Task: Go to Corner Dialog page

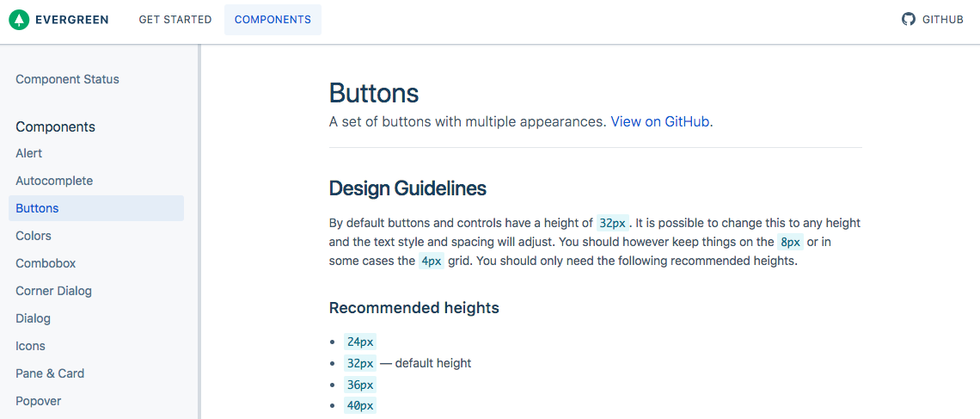Action: [54, 291]
